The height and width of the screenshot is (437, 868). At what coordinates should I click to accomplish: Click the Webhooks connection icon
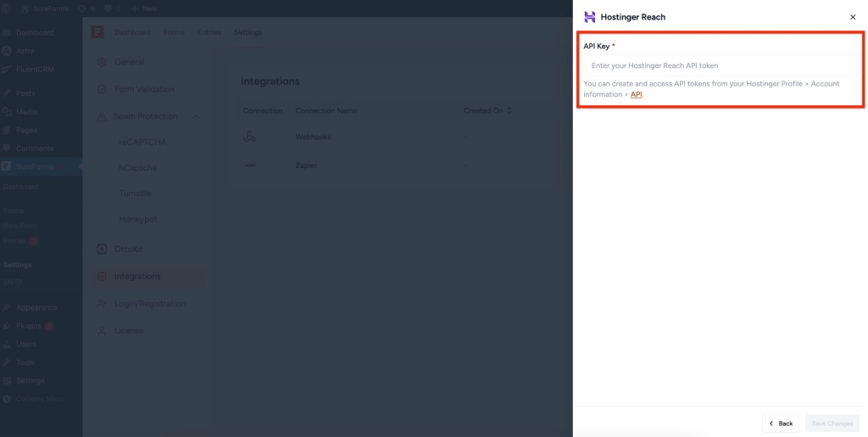coord(250,137)
